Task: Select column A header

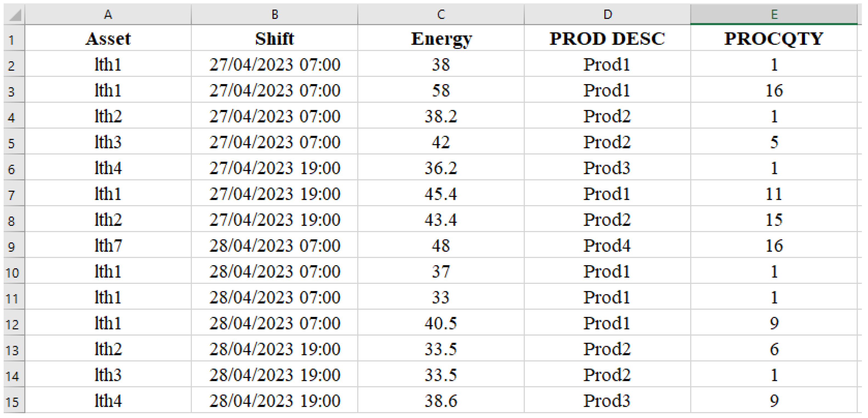Action: pos(108,15)
